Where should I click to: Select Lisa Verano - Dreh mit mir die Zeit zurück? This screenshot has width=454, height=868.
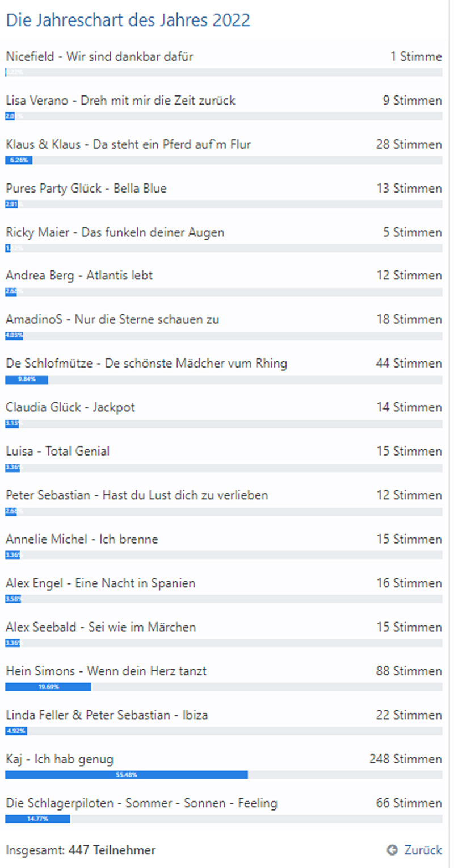pyautogui.click(x=120, y=101)
